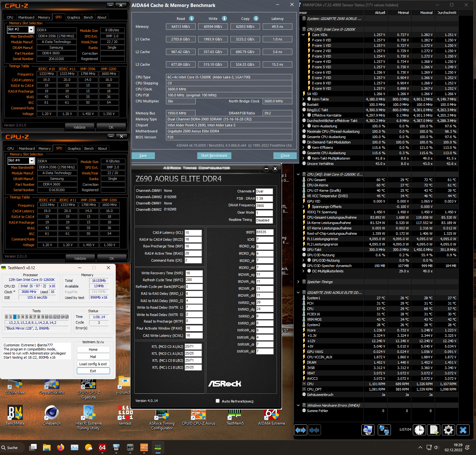Open Firefox from the taskbar
This screenshot has width=476, height=455.
coord(61,447)
